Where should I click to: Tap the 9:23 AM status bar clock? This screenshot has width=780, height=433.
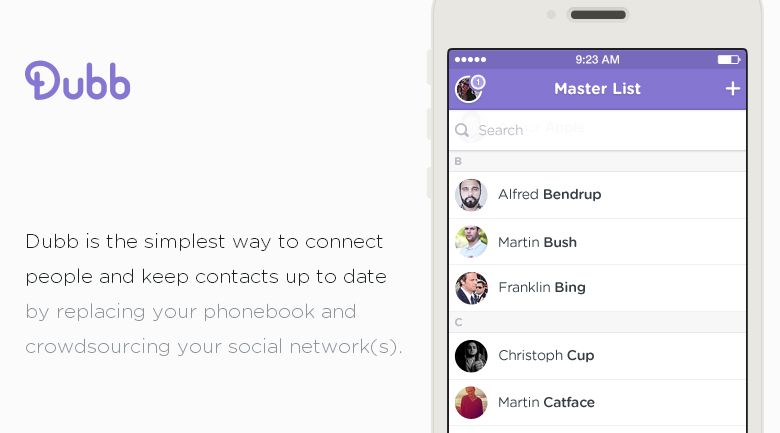tap(597, 60)
